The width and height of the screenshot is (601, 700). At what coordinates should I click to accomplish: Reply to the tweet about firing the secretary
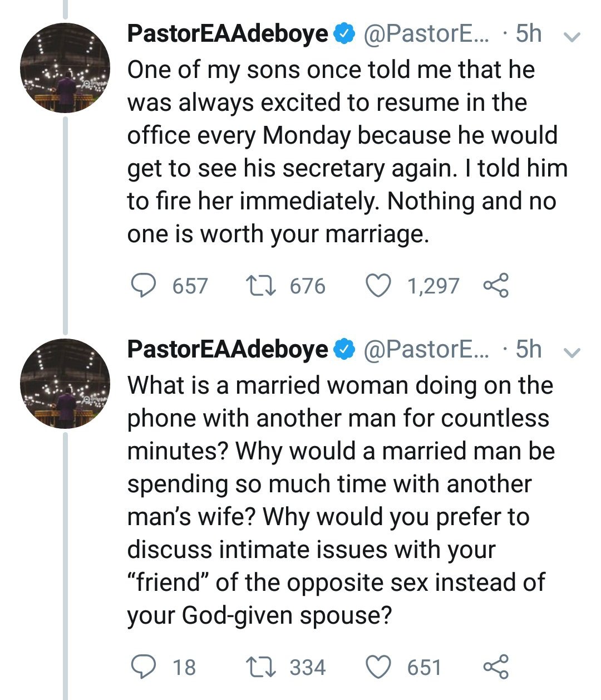[143, 286]
